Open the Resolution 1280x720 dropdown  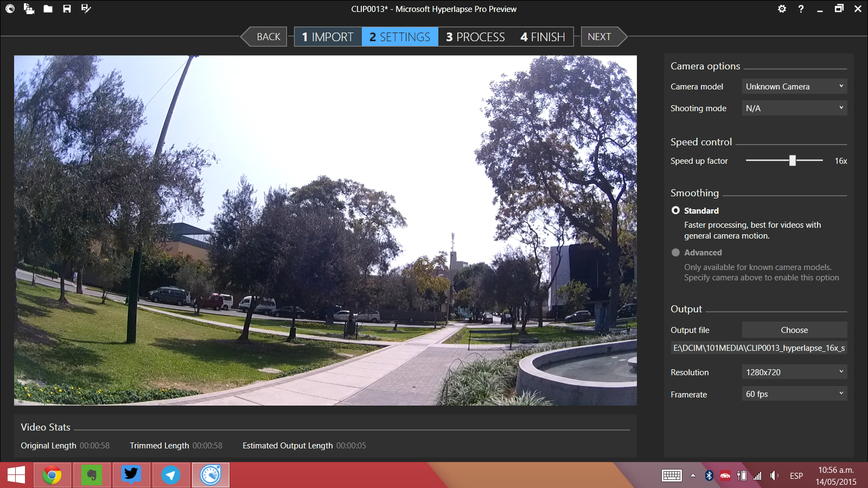click(x=794, y=372)
